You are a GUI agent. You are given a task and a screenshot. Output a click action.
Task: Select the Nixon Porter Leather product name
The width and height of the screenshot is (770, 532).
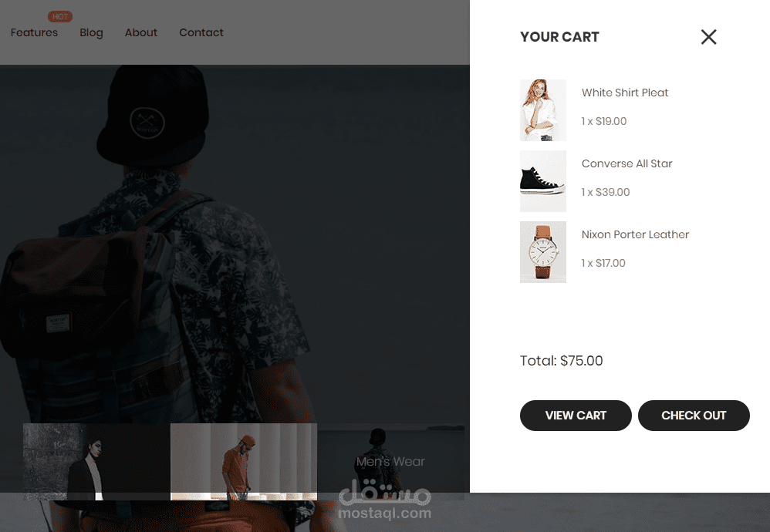click(635, 234)
